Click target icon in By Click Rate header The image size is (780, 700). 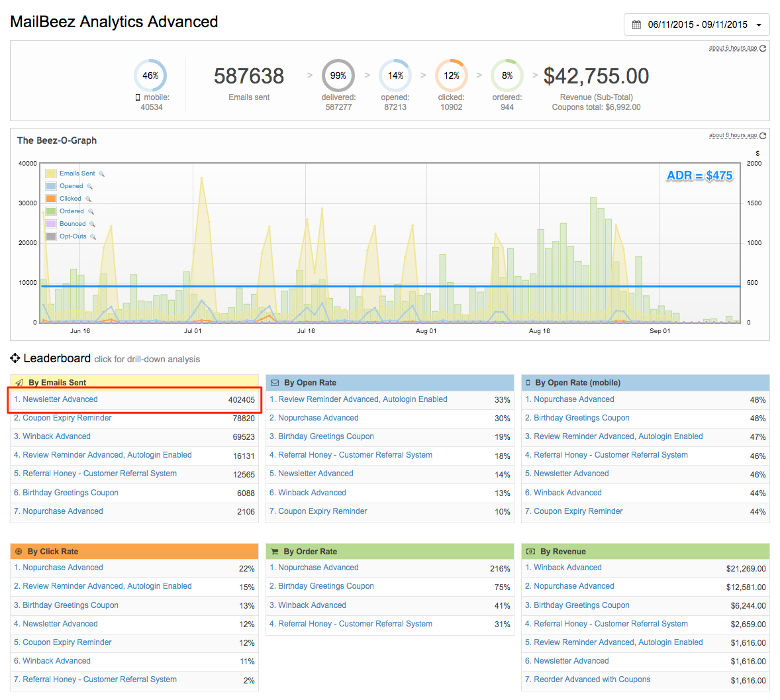19,552
